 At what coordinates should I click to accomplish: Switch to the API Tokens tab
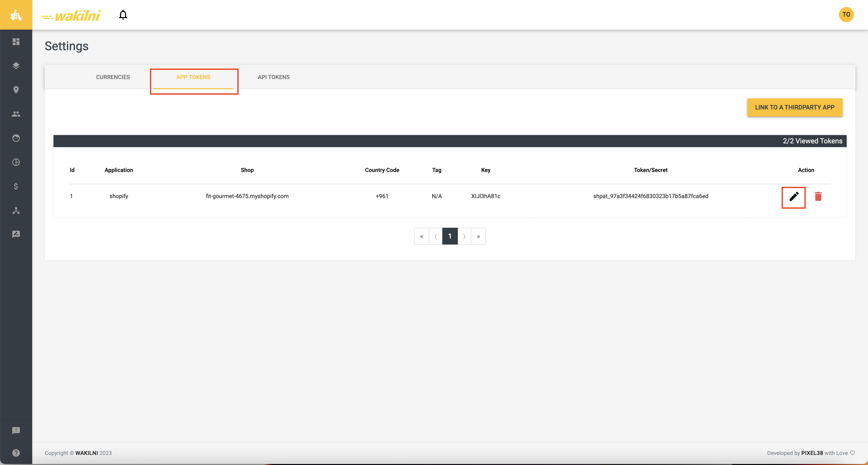(274, 77)
